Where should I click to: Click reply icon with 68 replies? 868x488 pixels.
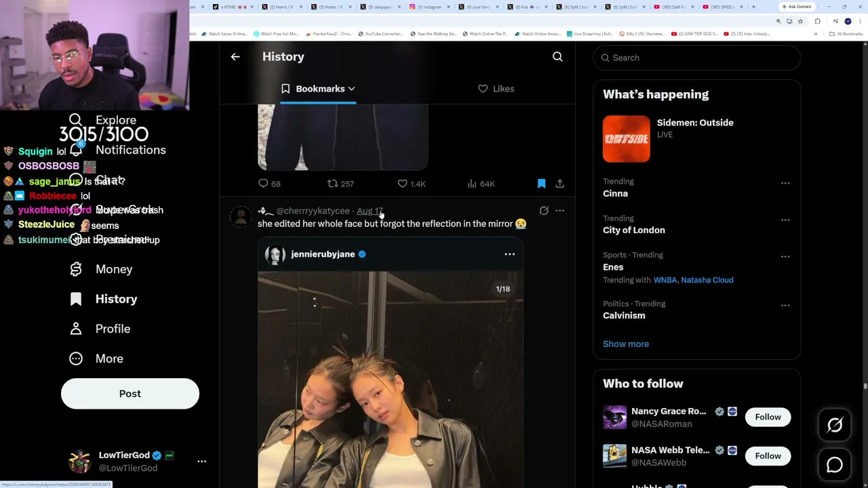(x=263, y=184)
